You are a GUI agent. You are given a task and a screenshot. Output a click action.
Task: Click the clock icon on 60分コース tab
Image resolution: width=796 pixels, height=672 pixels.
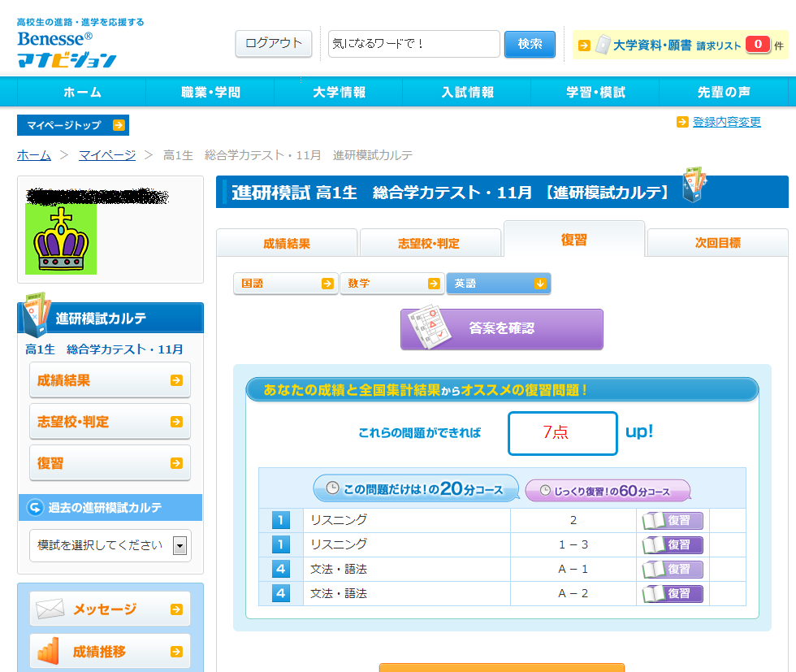click(545, 490)
